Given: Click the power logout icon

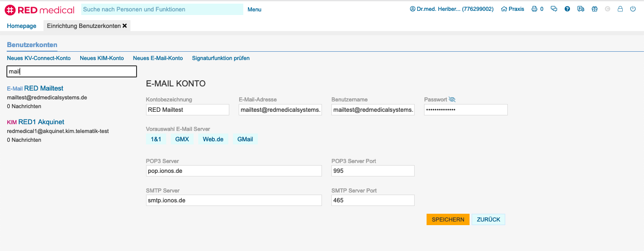Looking at the screenshot, I should pyautogui.click(x=633, y=9).
